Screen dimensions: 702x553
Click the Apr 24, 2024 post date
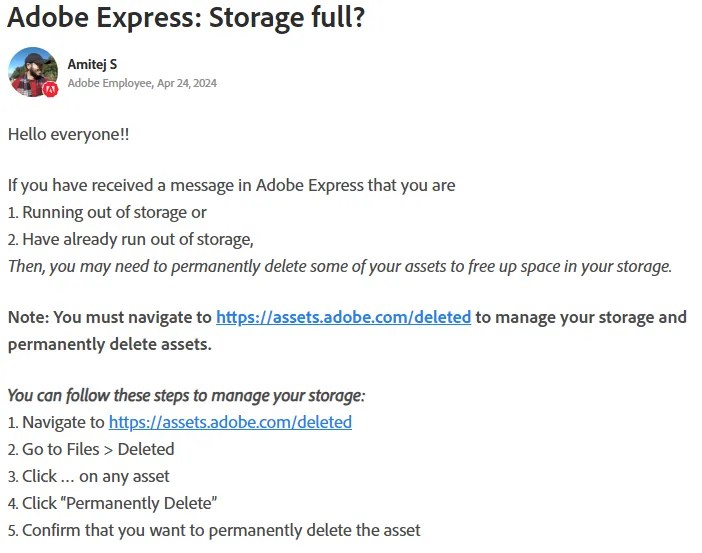pos(186,83)
